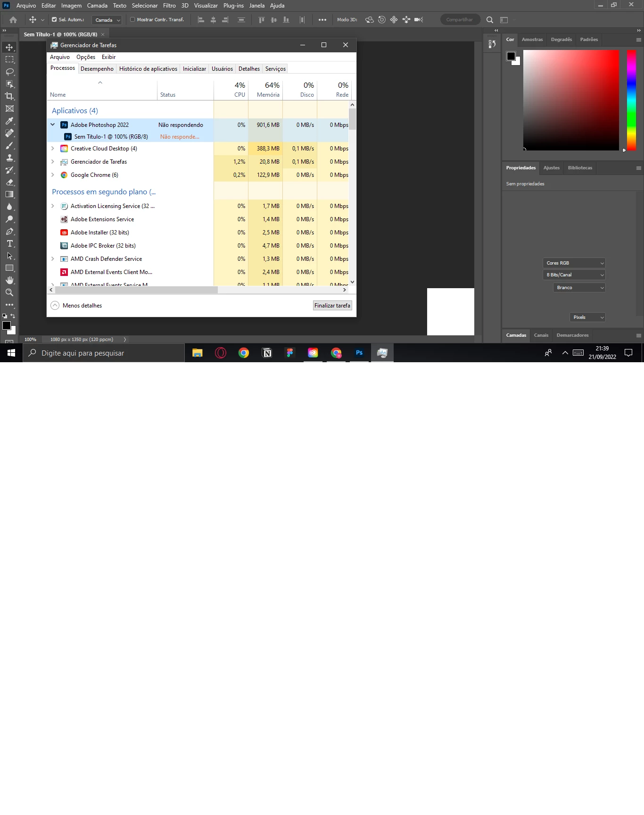The image size is (644, 815).
Task: Select the Zoom tool
Action: [9, 292]
